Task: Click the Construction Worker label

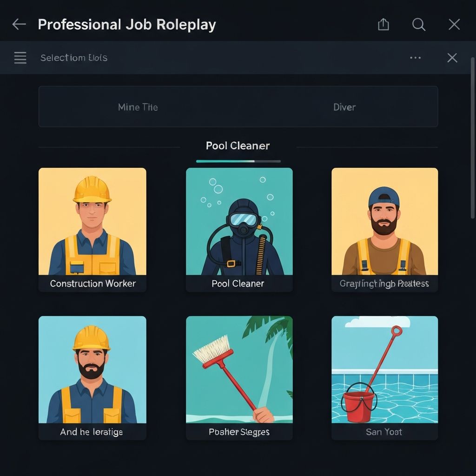Action: click(x=93, y=284)
